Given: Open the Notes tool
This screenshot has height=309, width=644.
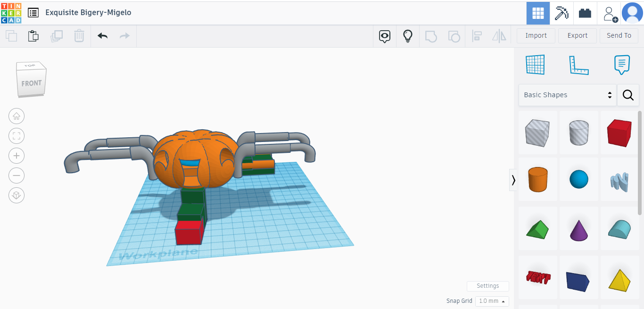Looking at the screenshot, I should coord(622,65).
